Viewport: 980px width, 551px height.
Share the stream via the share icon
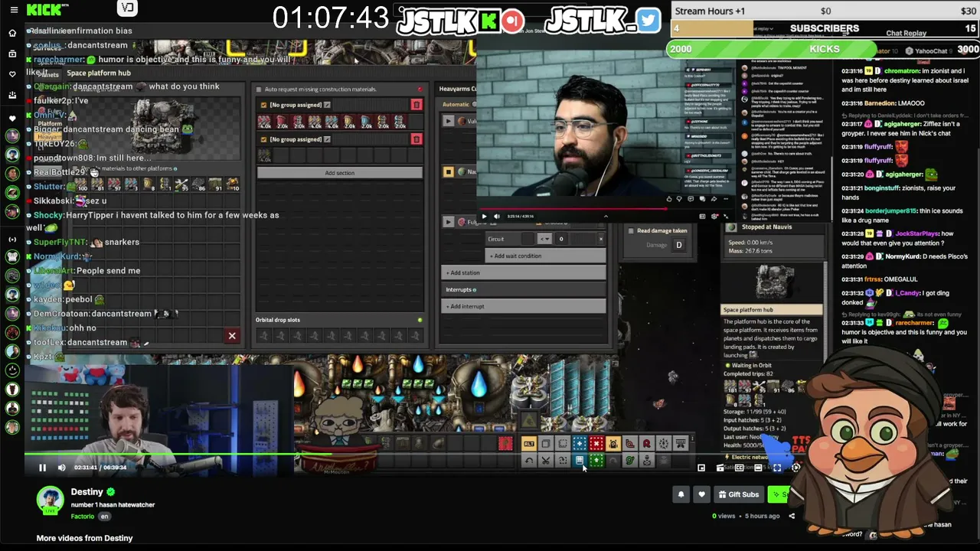792,516
